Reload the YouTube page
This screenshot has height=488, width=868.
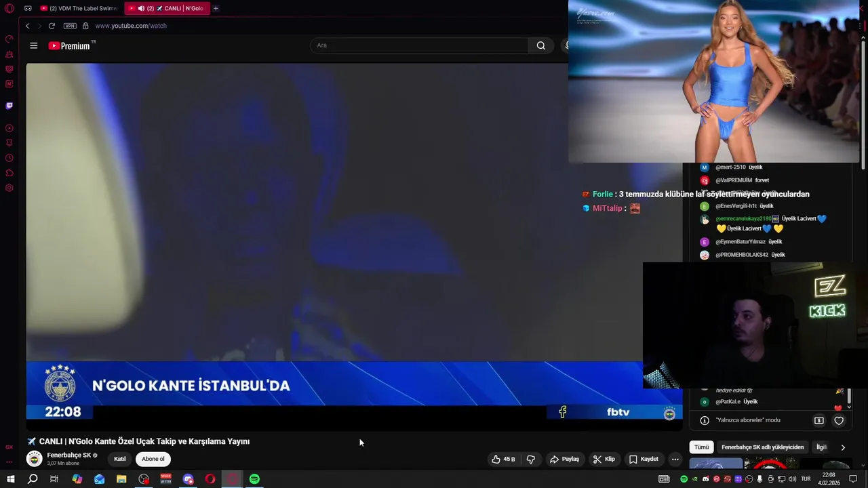click(52, 26)
